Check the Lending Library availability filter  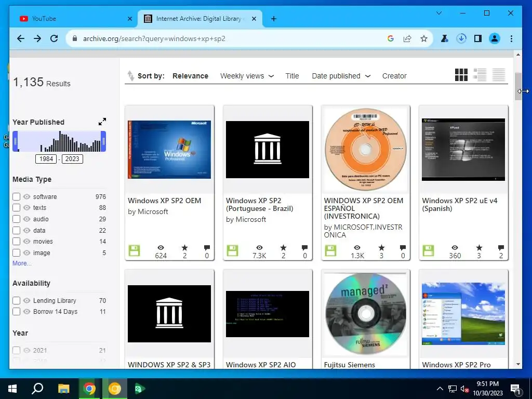pos(16,301)
